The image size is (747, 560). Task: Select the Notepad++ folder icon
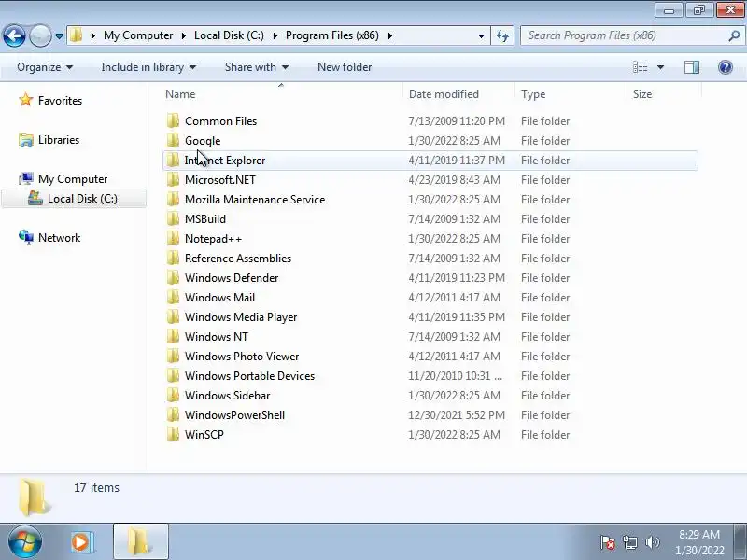tap(173, 239)
